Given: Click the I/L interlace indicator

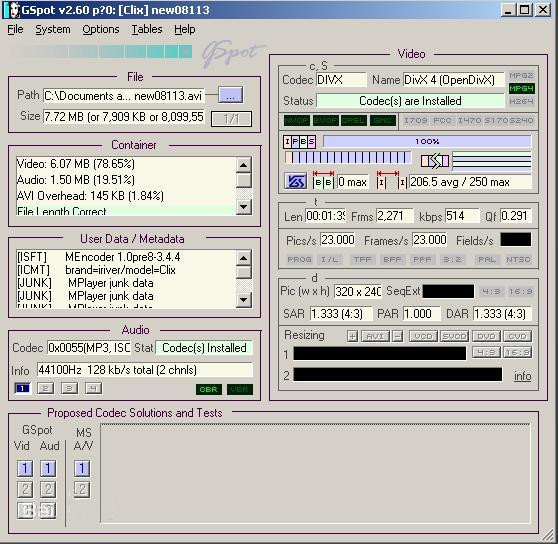Looking at the screenshot, I should tap(330, 259).
